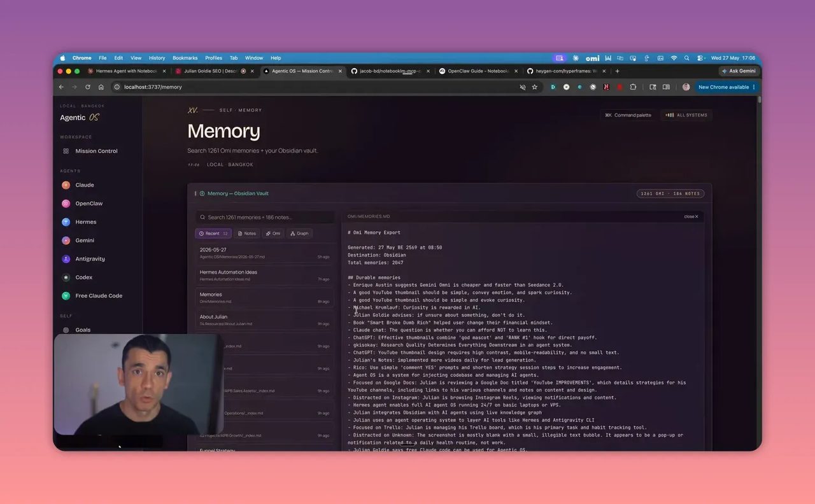Select the Recent filter
Screen dimensions: 815x504
pos(213,234)
